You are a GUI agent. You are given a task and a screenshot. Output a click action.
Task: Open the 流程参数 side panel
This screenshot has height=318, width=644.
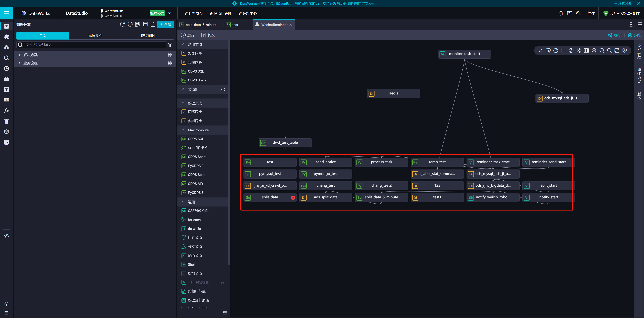tap(639, 51)
